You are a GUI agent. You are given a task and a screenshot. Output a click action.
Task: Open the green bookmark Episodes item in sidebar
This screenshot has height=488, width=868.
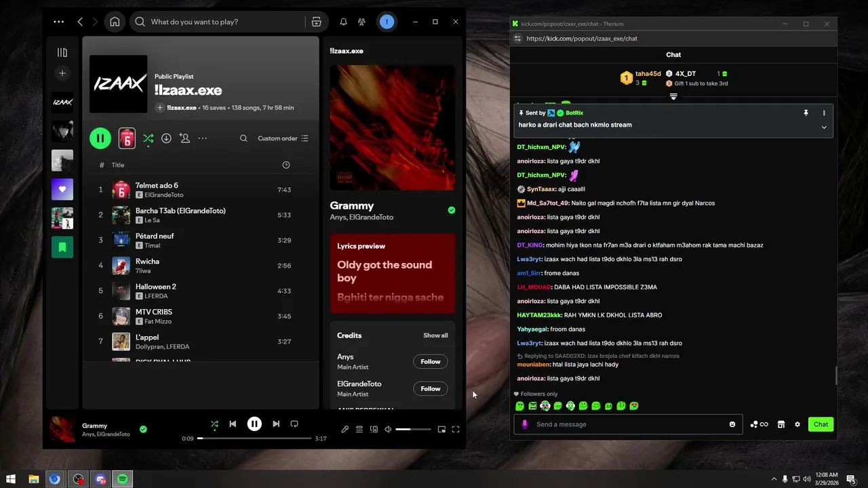pos(62,247)
